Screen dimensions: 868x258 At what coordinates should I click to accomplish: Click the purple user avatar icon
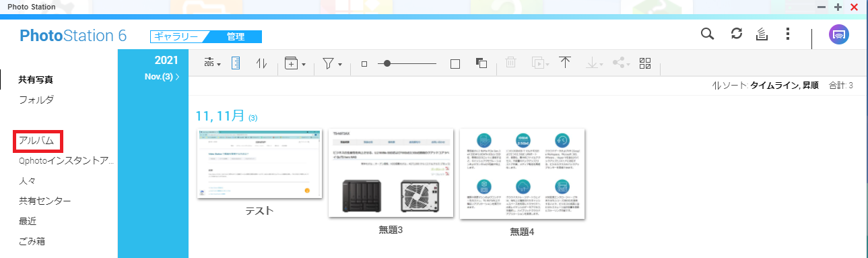[838, 35]
